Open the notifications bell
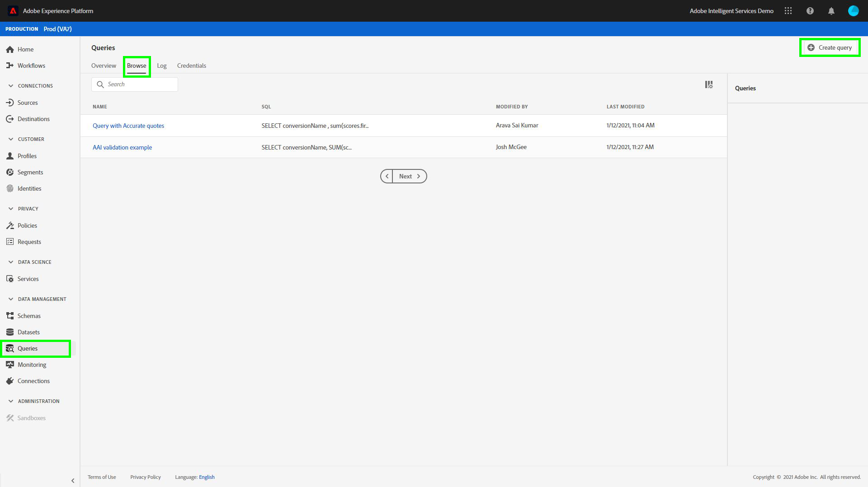The width and height of the screenshot is (868, 487). [x=831, y=11]
